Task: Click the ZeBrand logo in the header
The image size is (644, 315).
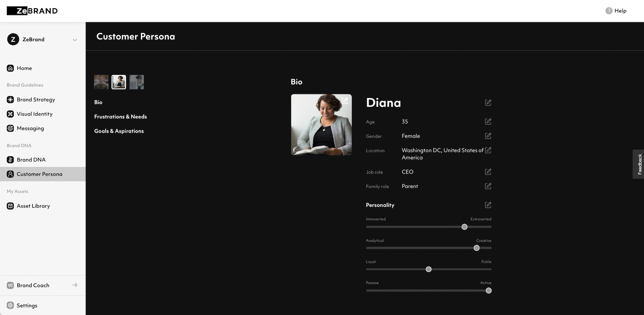Action: 32,11
